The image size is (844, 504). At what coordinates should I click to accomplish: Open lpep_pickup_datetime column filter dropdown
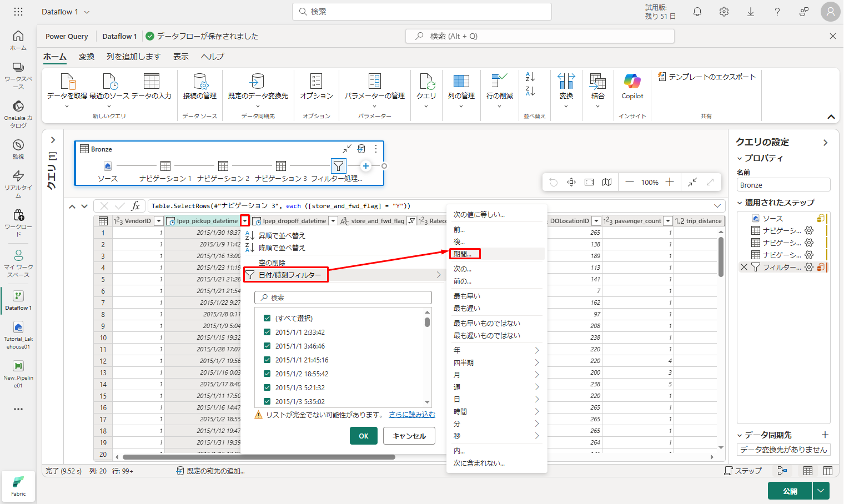pyautogui.click(x=245, y=221)
